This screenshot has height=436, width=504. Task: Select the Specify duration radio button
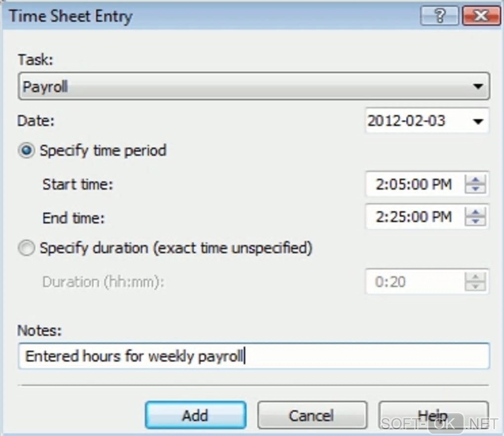[x=26, y=248]
